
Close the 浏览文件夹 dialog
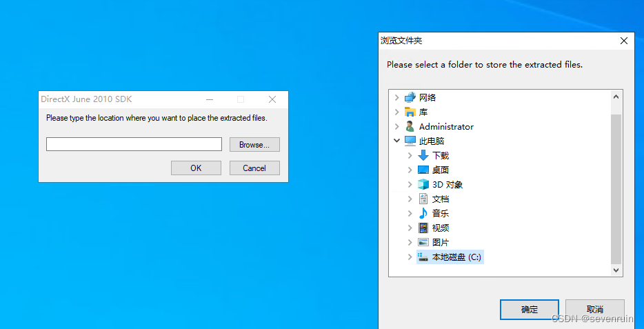624,41
